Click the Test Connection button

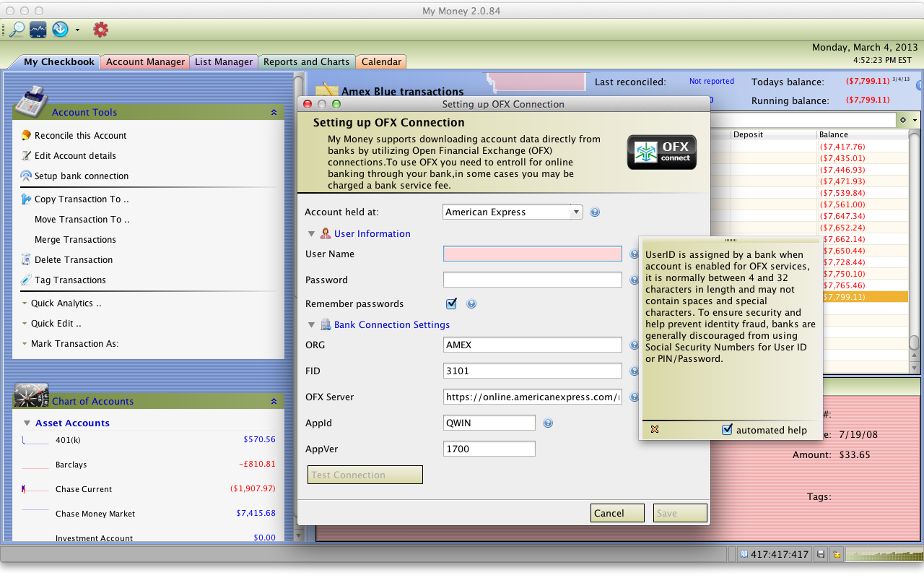[365, 475]
